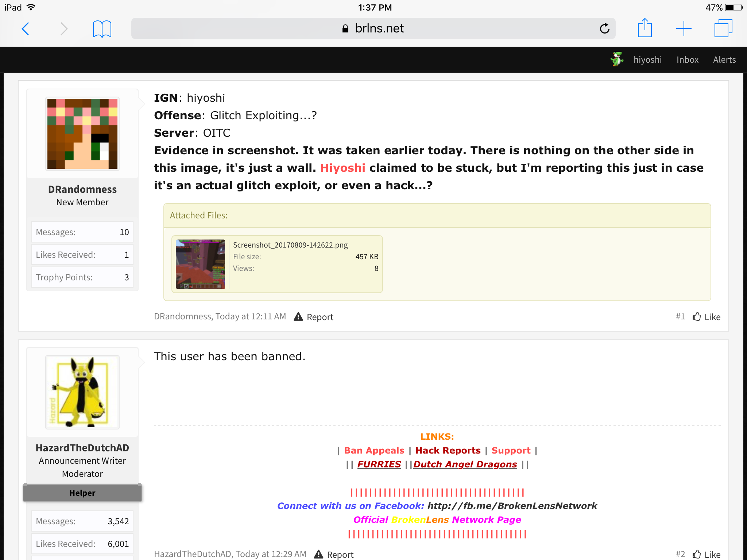The image size is (747, 560).
Task: Click DRandomness's Trophy Points value 3
Action: pos(127,277)
